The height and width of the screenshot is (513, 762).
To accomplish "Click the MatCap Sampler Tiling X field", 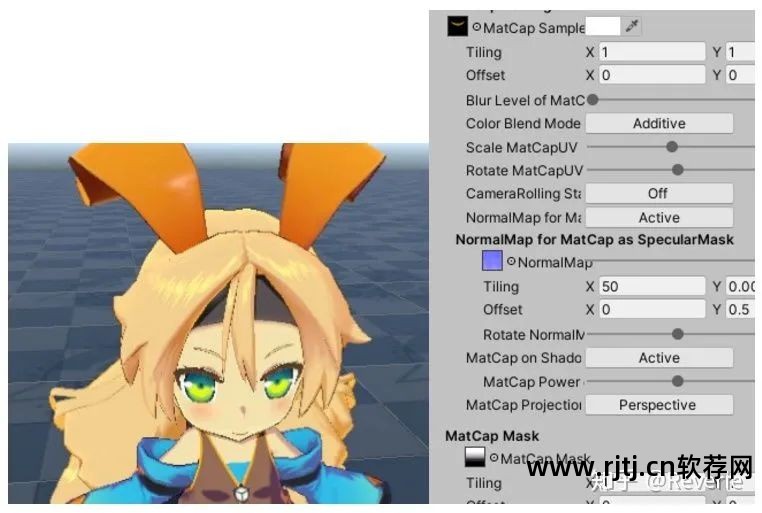I will click(x=651, y=52).
